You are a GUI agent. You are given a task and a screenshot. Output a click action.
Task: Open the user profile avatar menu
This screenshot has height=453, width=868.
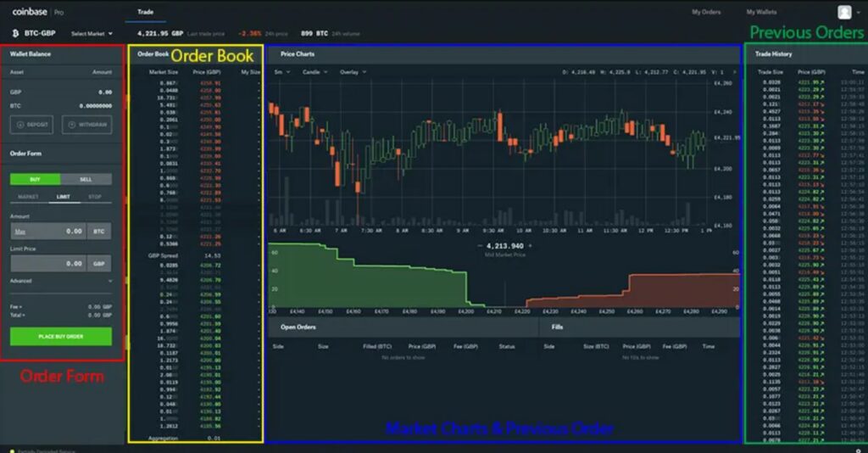click(844, 12)
